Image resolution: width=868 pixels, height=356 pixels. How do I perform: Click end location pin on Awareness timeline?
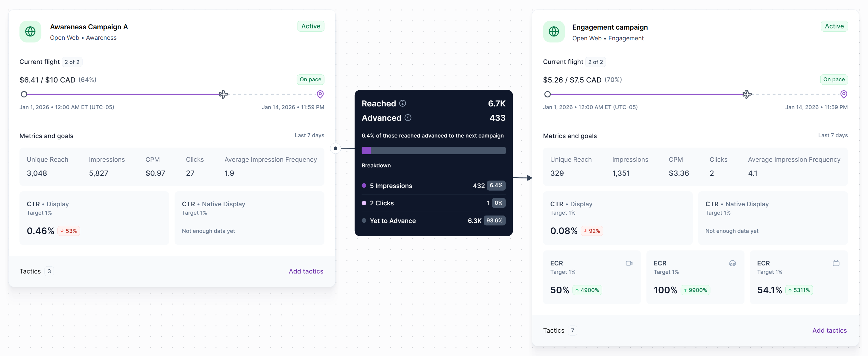pos(320,94)
